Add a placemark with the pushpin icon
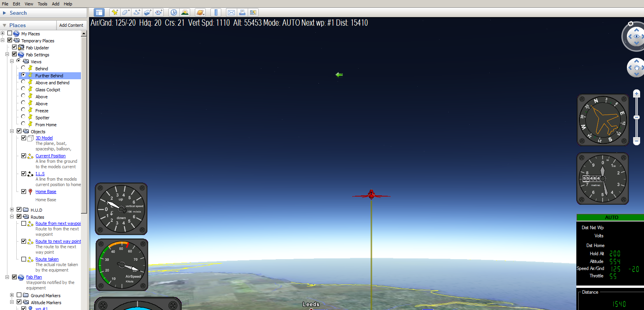Image resolution: width=644 pixels, height=310 pixels. tap(115, 12)
